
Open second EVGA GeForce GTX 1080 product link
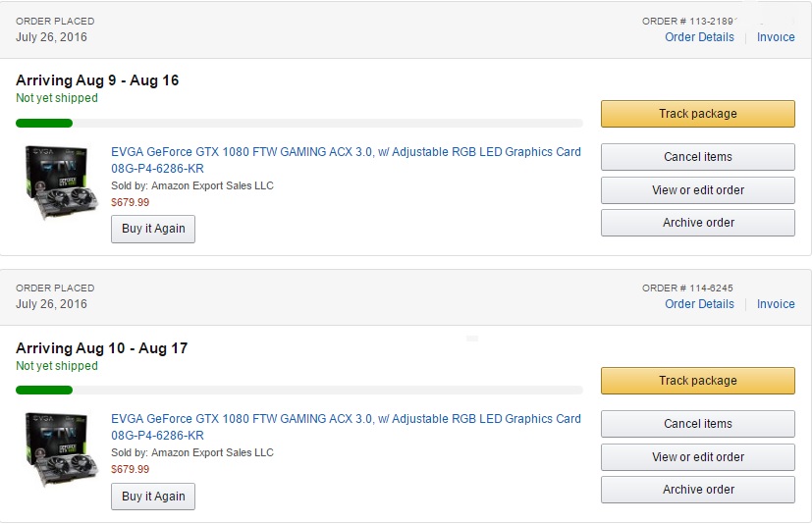(x=346, y=427)
